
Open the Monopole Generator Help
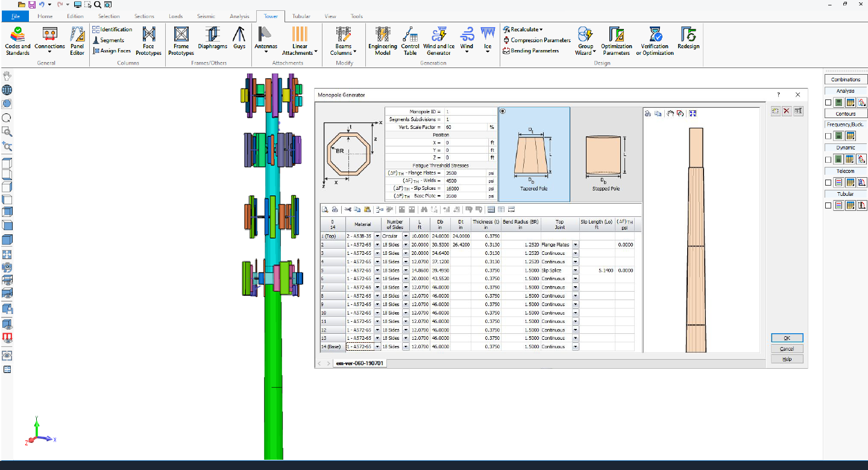click(787, 359)
